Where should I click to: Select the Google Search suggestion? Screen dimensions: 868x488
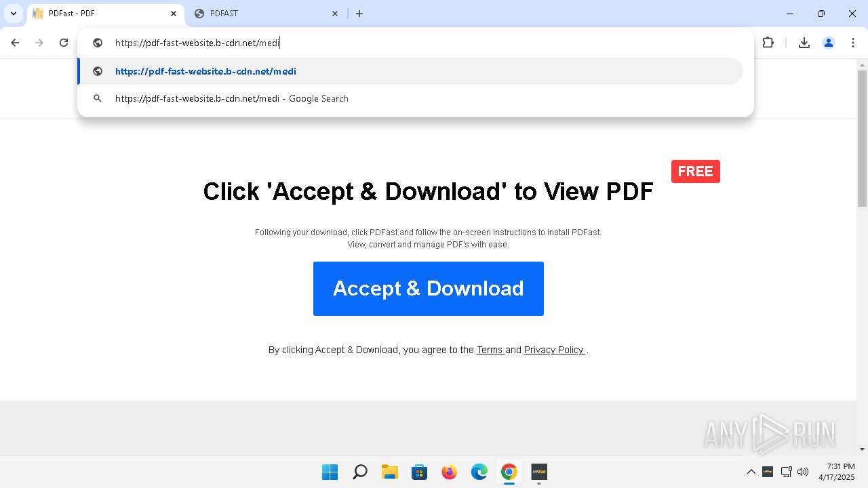410,98
